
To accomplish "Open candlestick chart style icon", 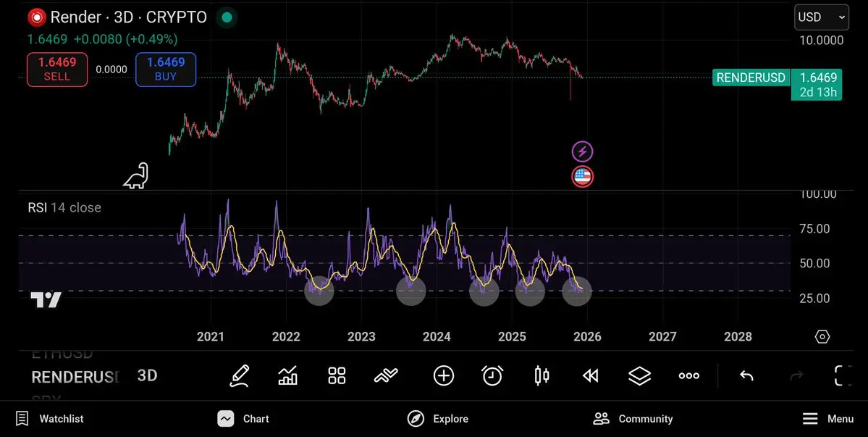I will (x=542, y=375).
